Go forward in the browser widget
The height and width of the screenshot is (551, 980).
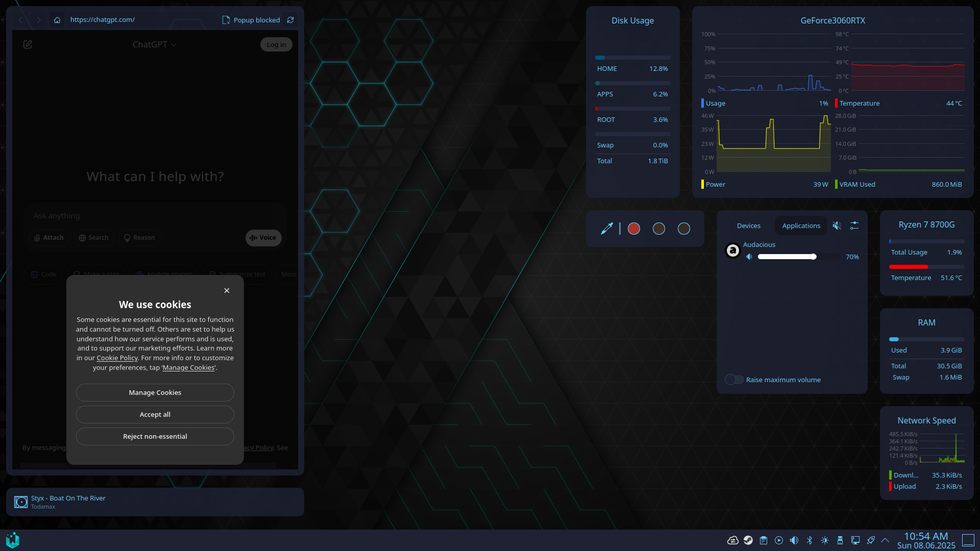39,20
